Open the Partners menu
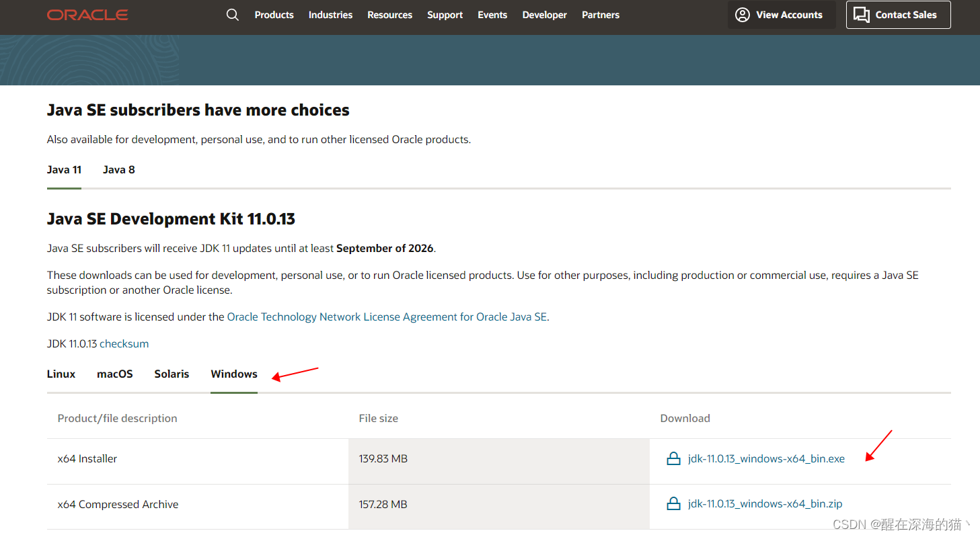The height and width of the screenshot is (537, 980). 601,15
